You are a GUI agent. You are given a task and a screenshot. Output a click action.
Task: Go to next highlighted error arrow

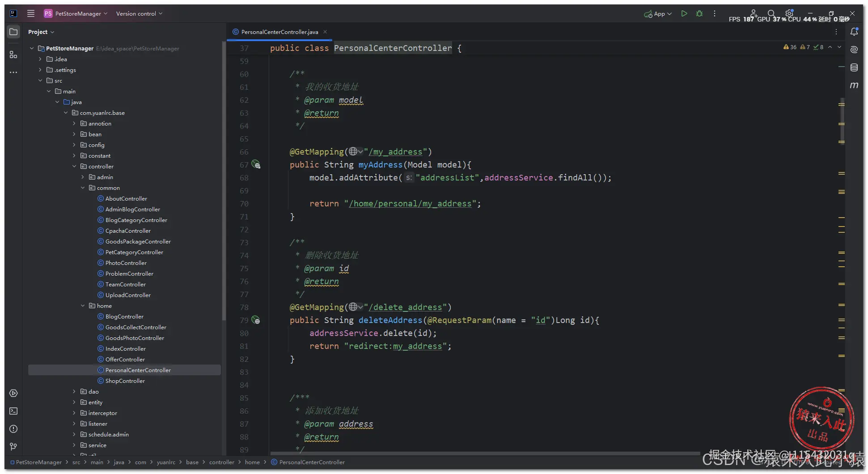point(839,47)
